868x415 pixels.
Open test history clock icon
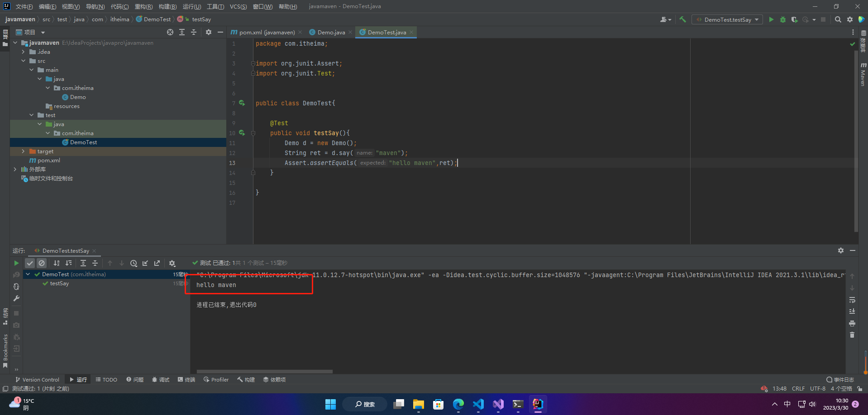(x=134, y=263)
